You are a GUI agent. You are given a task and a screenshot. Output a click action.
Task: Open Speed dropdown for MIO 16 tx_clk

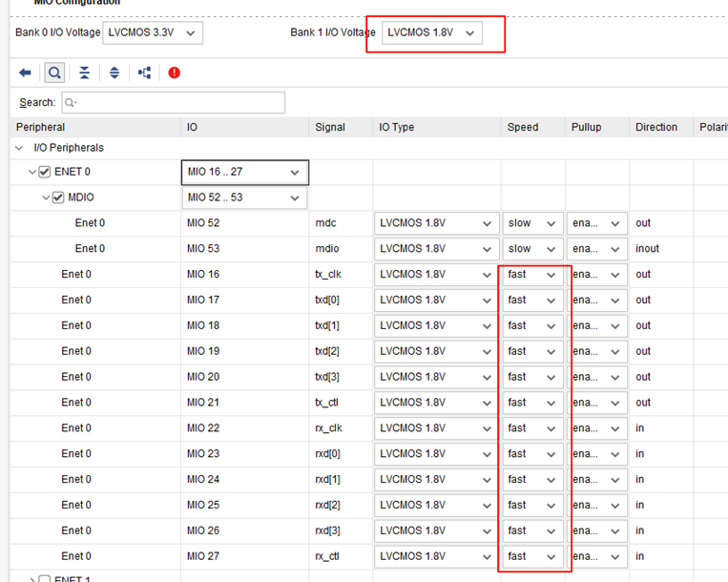[532, 275]
